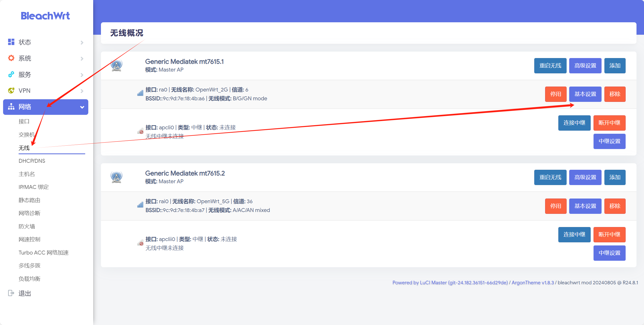Image resolution: width=644 pixels, height=325 pixels.
Task: Open the DHCP/DNS submenu item
Action: click(x=32, y=161)
